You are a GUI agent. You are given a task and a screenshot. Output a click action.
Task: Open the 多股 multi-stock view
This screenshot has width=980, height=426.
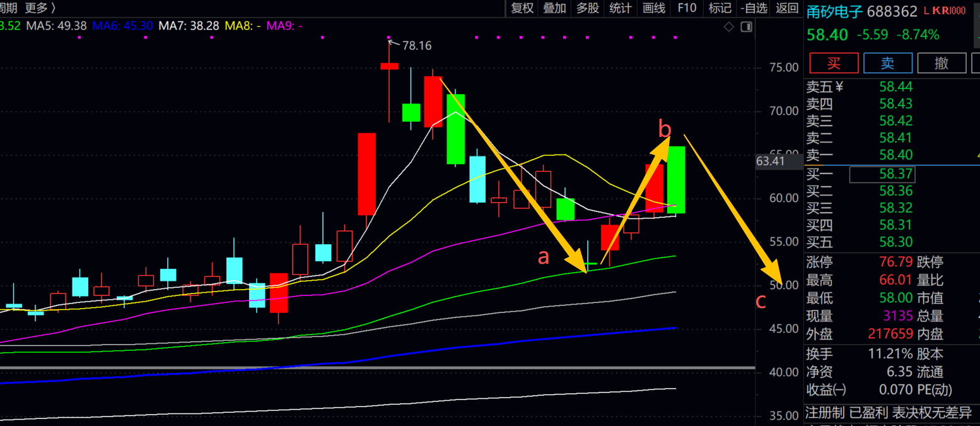coord(588,8)
